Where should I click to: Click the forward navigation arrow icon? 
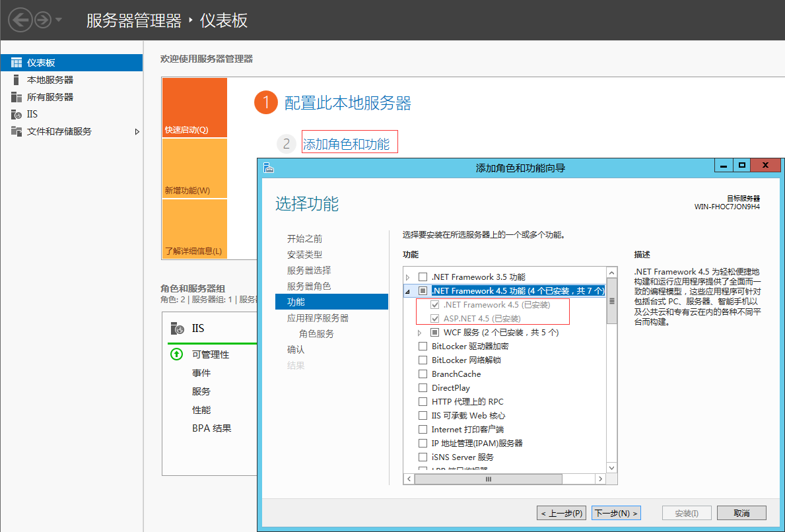tap(44, 20)
